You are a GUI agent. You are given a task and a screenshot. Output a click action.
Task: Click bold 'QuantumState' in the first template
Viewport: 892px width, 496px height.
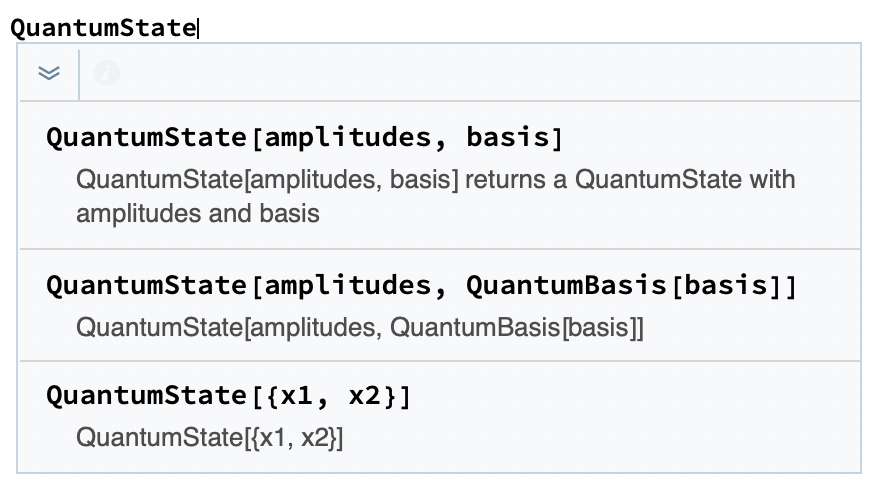(147, 138)
